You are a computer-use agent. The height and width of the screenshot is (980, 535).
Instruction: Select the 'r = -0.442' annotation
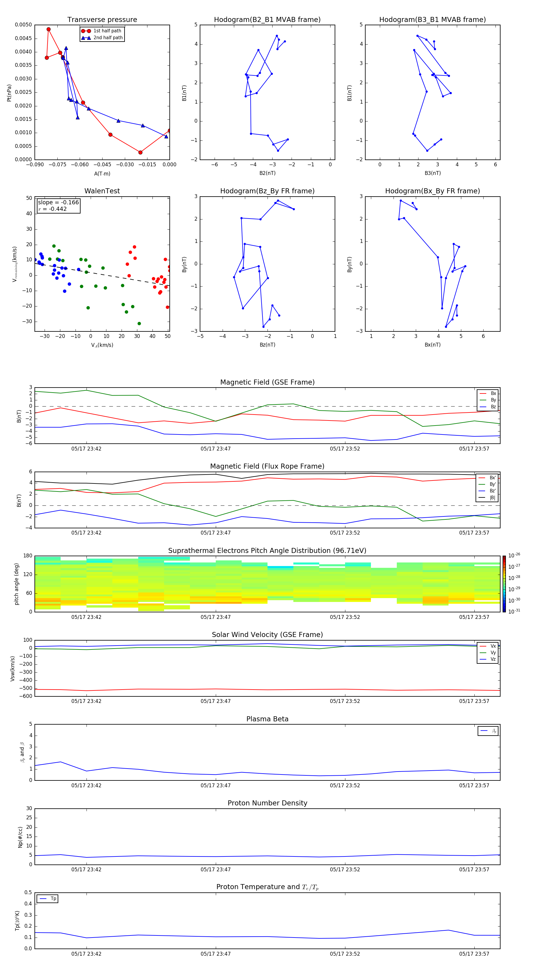(x=53, y=209)
